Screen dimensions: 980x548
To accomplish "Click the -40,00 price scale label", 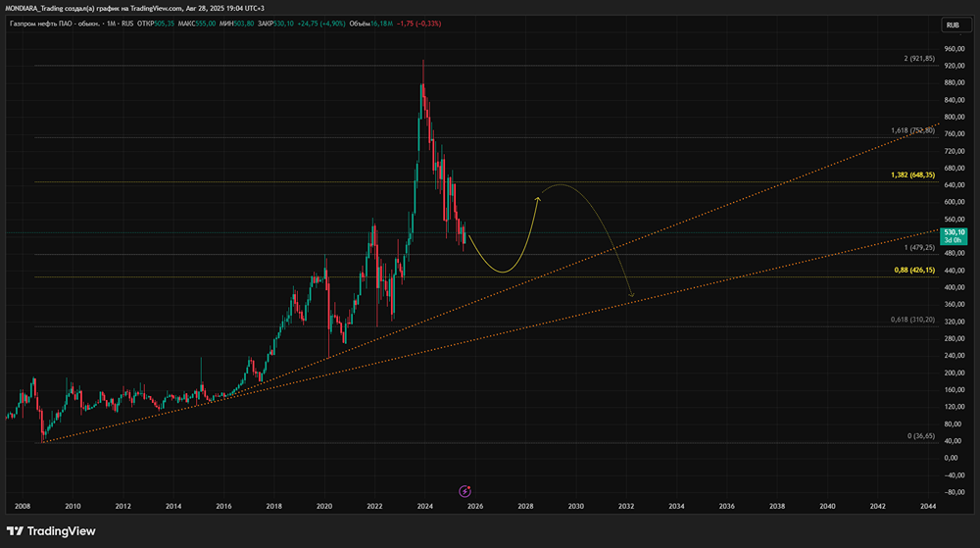I will 955,474.
